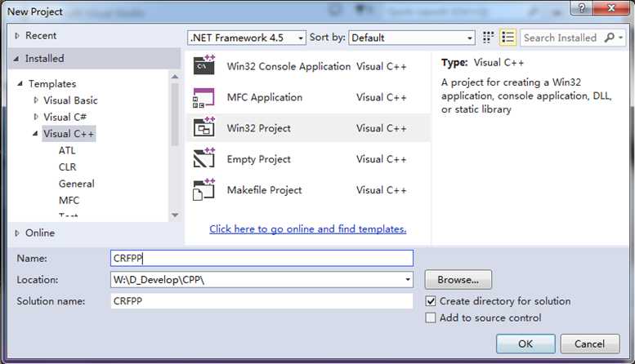Select the General template category
This screenshot has width=635, height=364.
pos(77,184)
